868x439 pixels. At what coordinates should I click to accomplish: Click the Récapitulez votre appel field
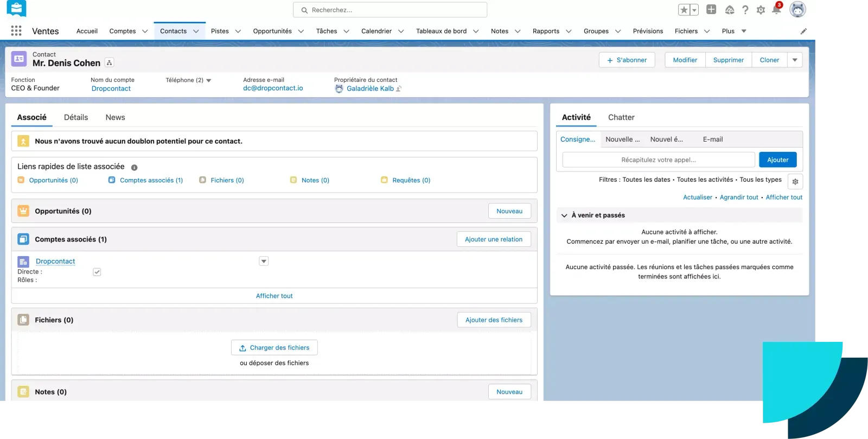(658, 160)
